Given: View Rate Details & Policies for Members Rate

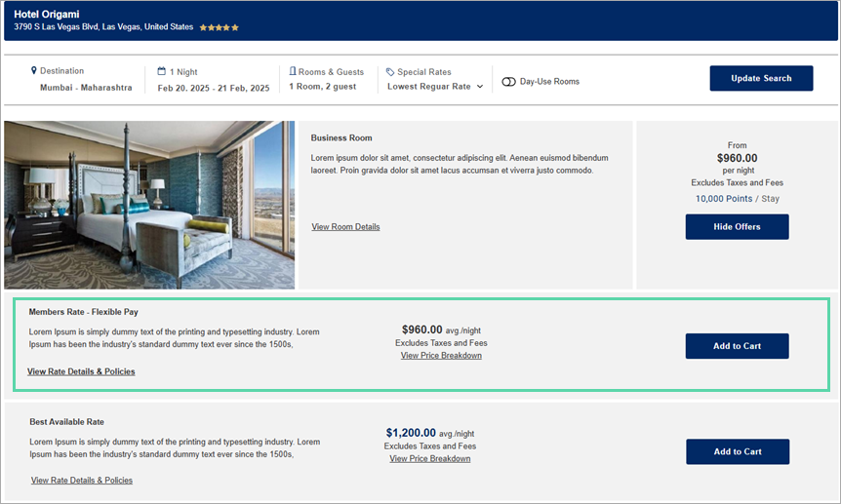Looking at the screenshot, I should (81, 371).
